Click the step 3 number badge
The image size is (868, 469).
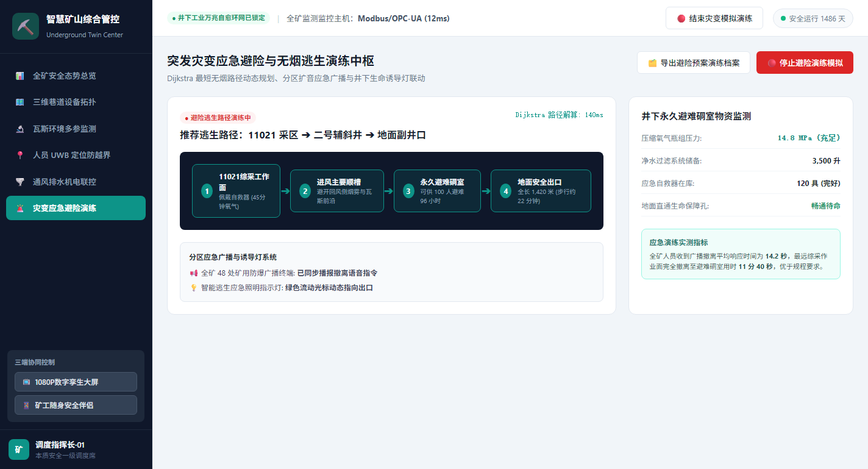pos(409,191)
